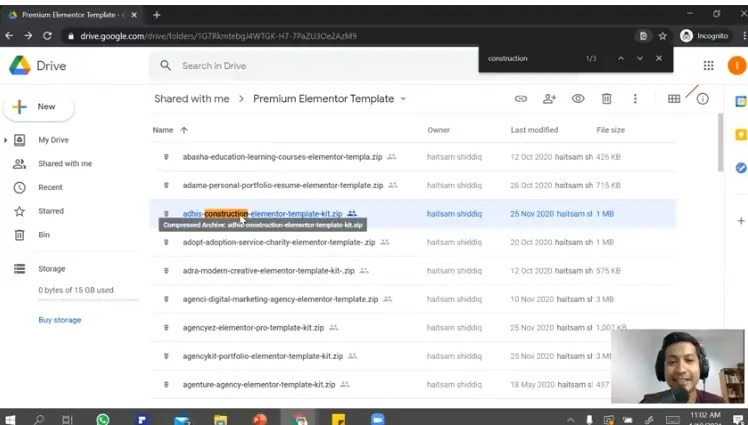Click the file list vertical scrollbar

(720, 143)
